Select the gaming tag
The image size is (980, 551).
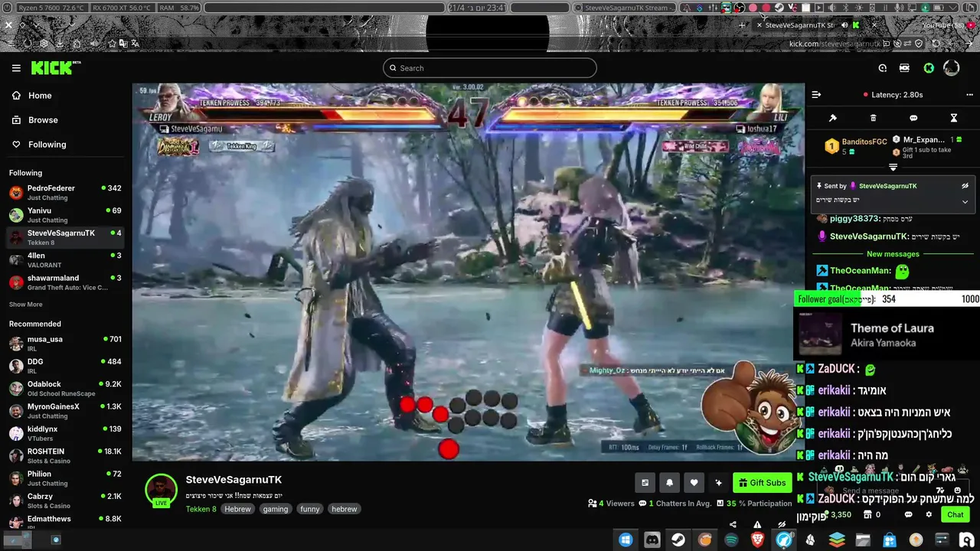(x=276, y=509)
